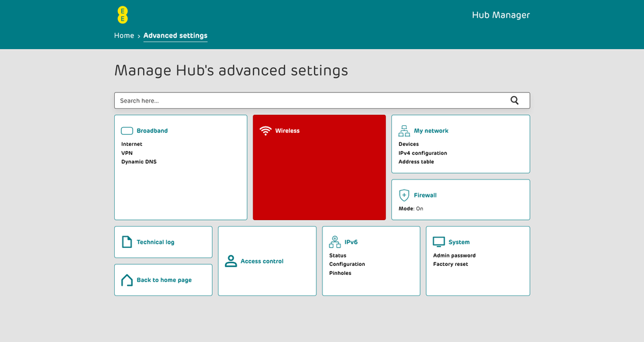Screen dimensions: 644x342
Task: Click the IPv6 network icon
Action: coord(335,242)
